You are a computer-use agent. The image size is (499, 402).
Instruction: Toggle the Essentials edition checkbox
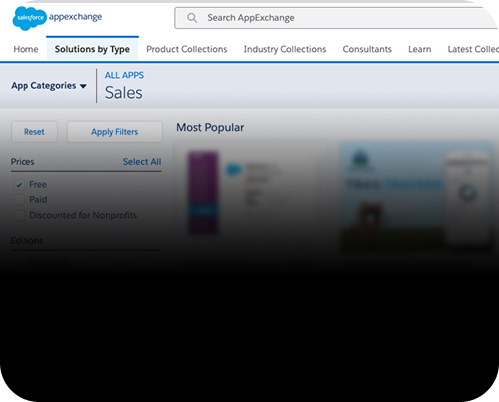tap(19, 264)
